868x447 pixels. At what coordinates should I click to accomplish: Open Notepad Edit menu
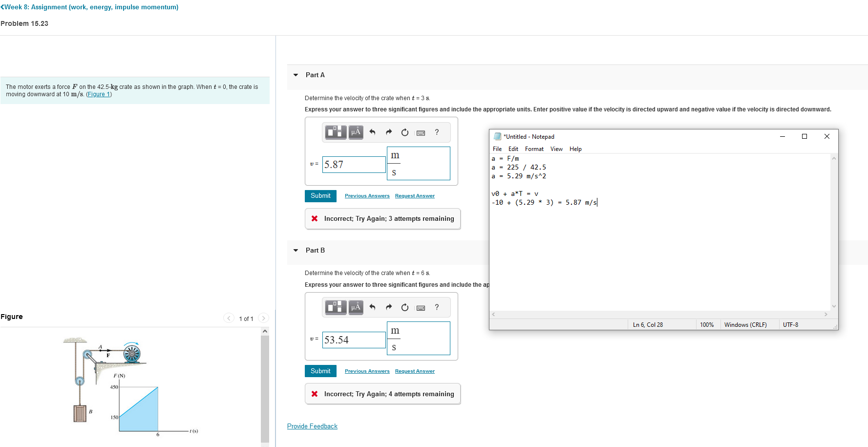coord(513,149)
